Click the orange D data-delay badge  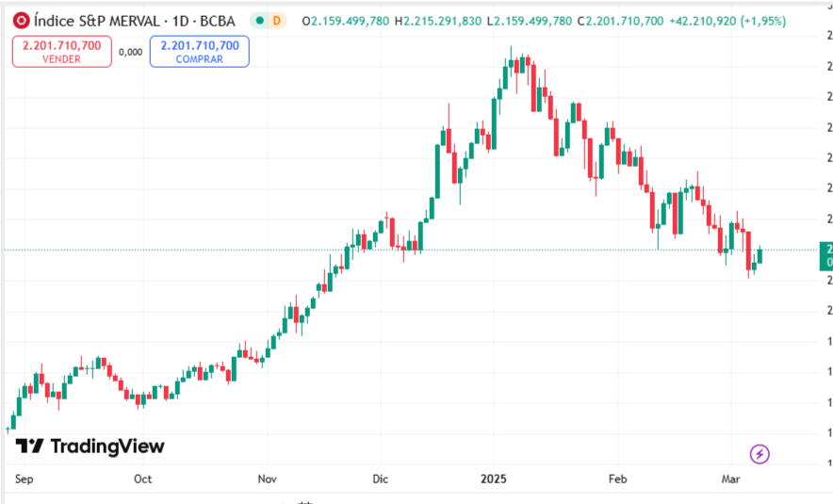277,22
